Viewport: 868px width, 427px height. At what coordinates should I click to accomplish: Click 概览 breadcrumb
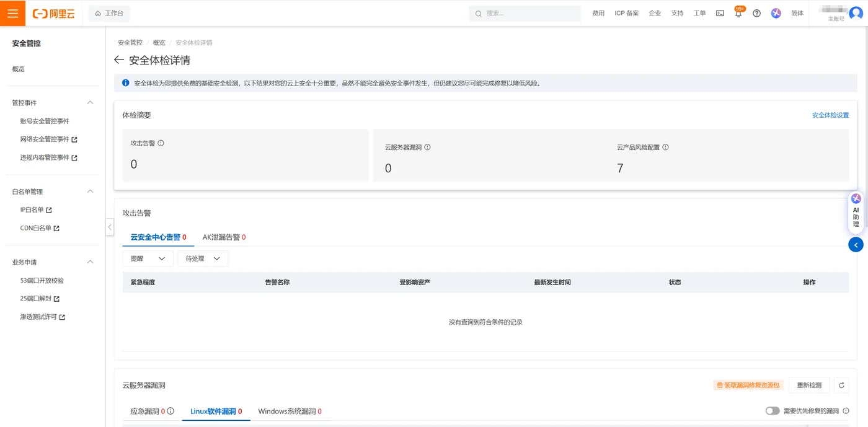click(159, 43)
